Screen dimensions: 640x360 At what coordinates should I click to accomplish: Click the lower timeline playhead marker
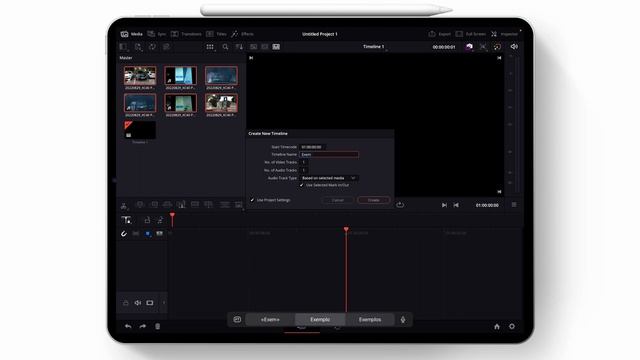point(346,230)
